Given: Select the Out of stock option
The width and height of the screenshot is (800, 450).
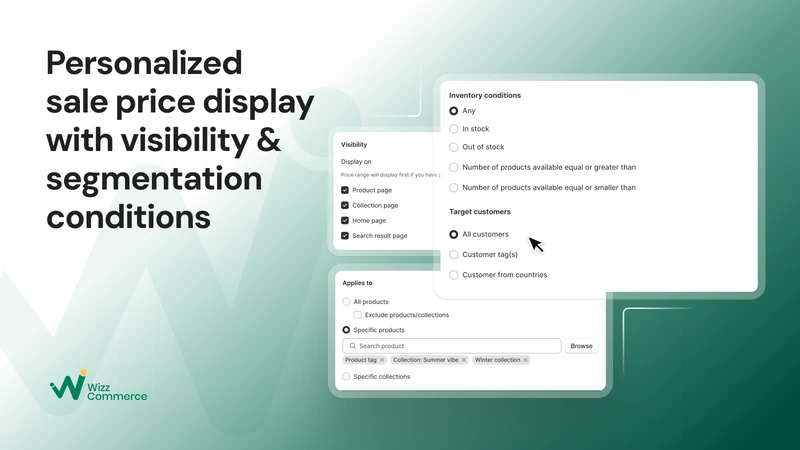Looking at the screenshot, I should click(x=453, y=147).
